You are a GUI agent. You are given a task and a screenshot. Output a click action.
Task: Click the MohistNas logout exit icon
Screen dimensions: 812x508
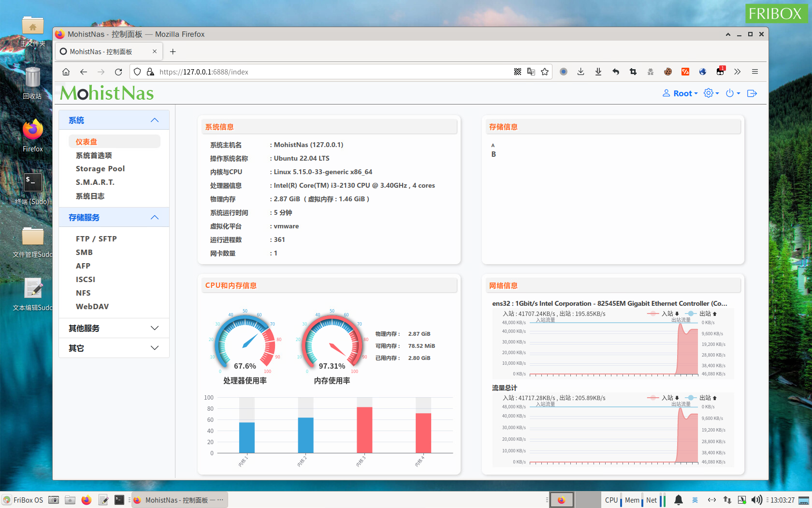point(752,93)
